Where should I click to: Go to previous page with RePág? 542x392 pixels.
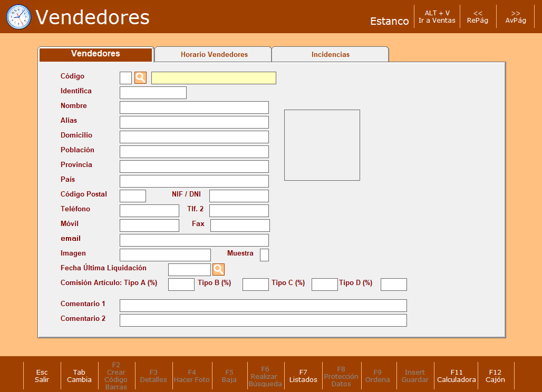coord(478,16)
